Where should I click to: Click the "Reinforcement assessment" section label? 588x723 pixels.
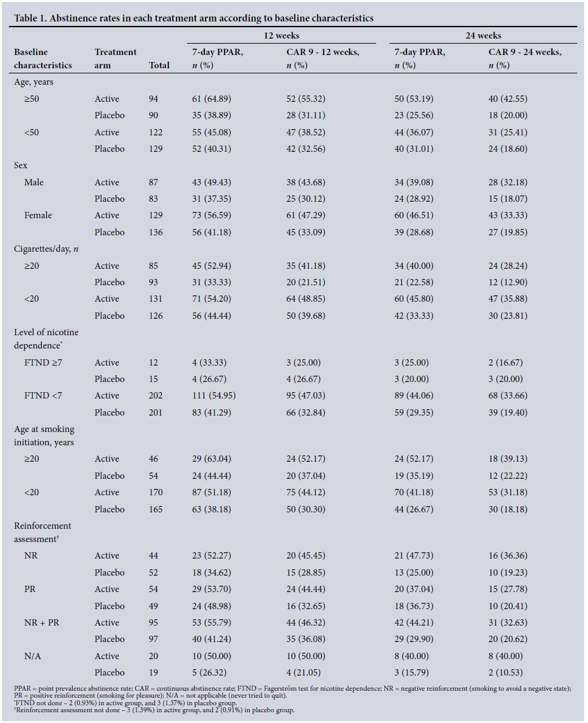42,532
